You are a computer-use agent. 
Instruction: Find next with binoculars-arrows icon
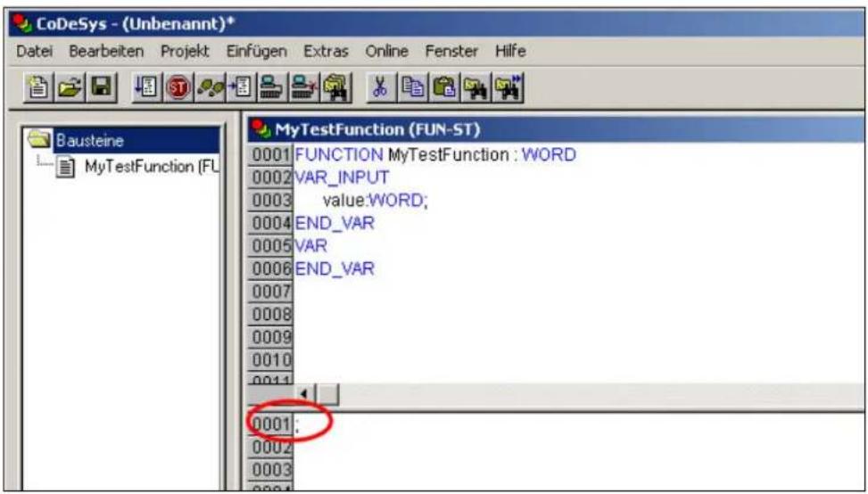pos(508,88)
